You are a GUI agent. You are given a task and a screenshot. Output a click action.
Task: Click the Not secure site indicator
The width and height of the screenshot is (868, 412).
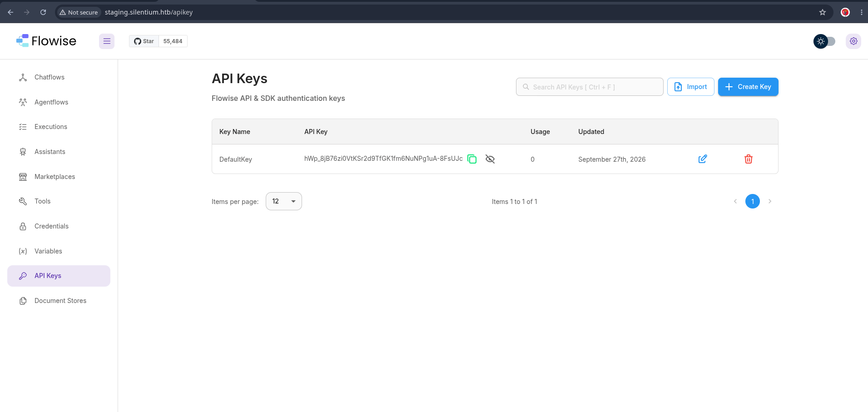coord(79,12)
